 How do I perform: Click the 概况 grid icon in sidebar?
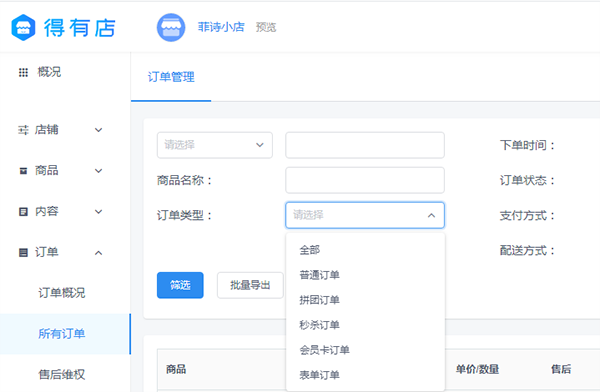click(23, 72)
